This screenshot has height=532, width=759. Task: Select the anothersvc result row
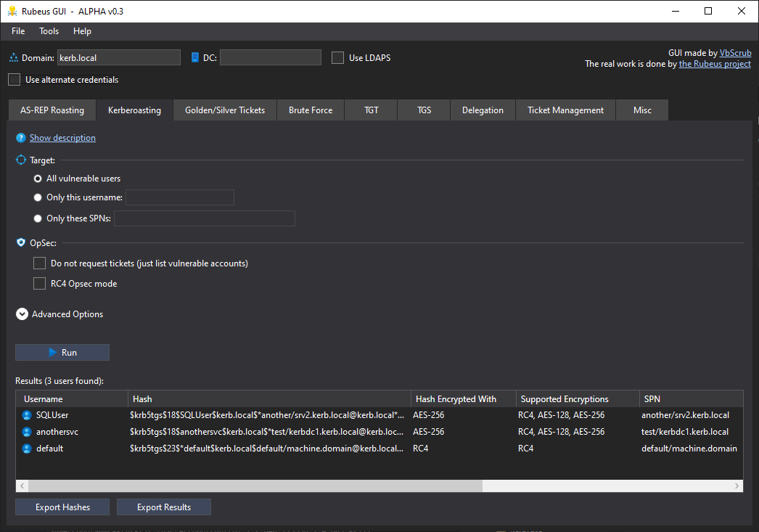(379, 432)
